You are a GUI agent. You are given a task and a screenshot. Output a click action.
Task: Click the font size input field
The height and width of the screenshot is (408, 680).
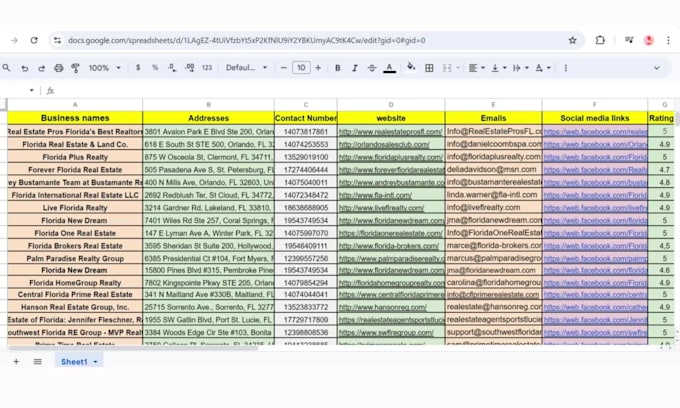point(301,68)
